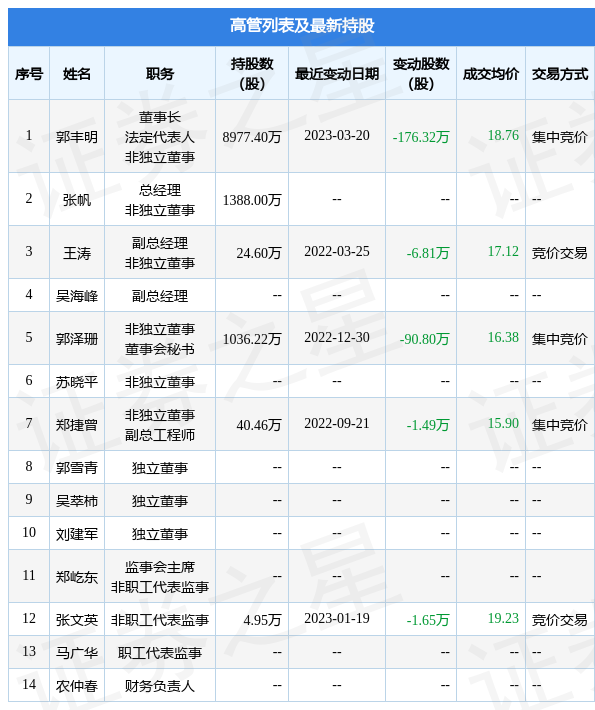
Task: Click the name 苏晓平
Action: coord(77,382)
